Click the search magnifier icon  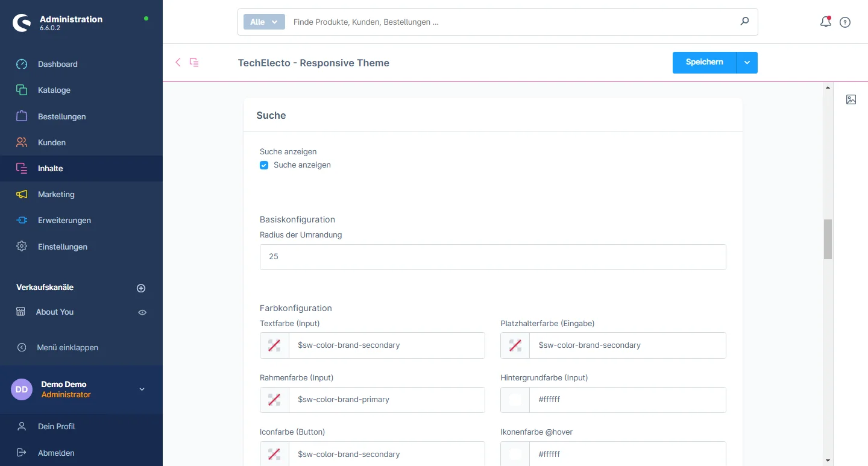pos(744,22)
